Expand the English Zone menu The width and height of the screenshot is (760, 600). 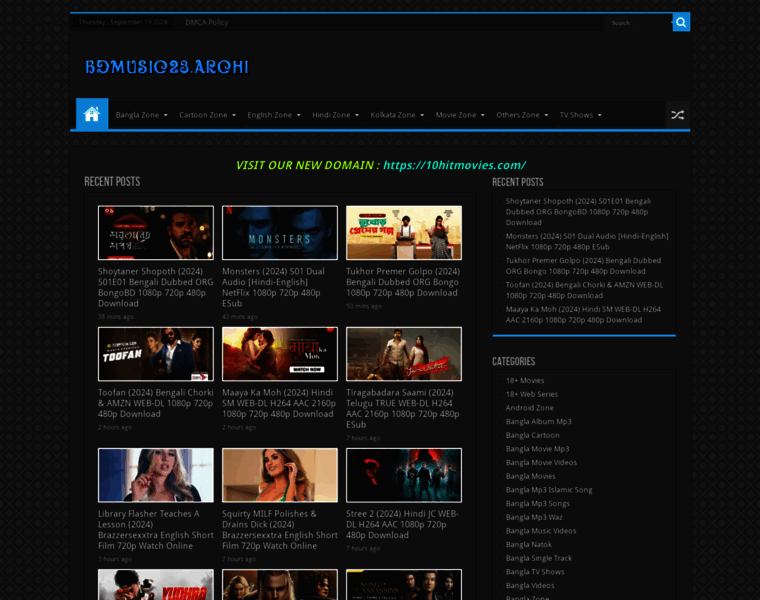click(x=274, y=115)
